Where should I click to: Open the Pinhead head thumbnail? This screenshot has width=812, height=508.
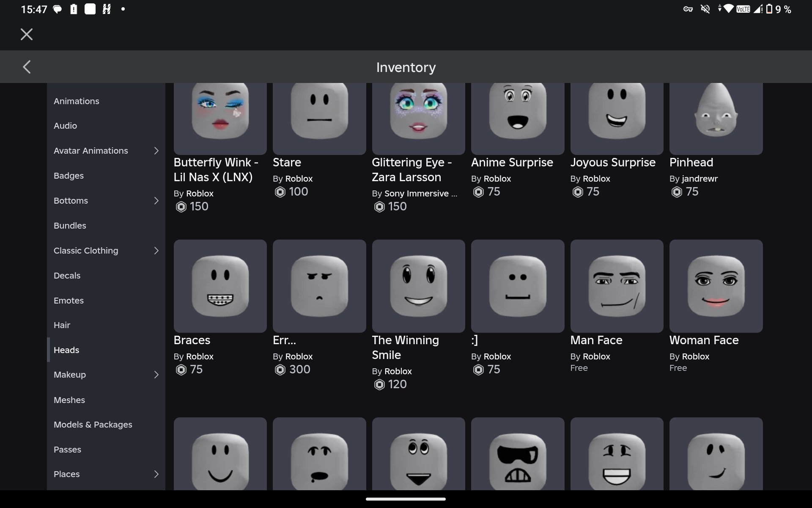click(716, 119)
